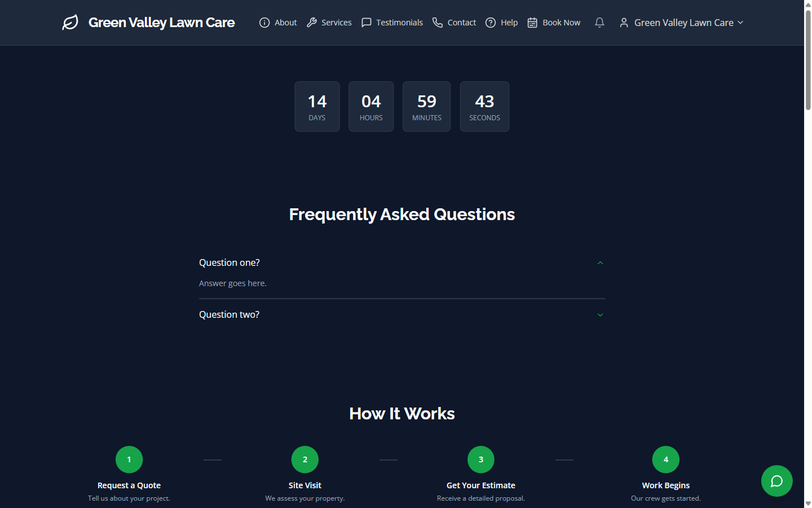Click the step 2 Site Visit circle
The height and width of the screenshot is (508, 812).
click(304, 459)
